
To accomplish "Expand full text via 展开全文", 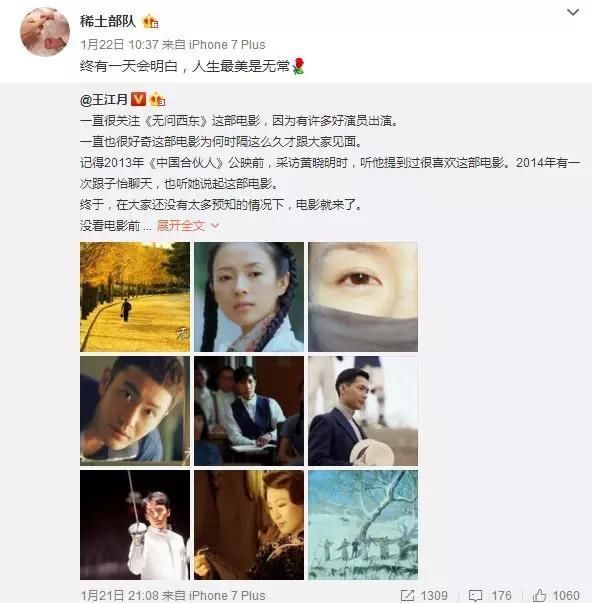I will tap(180, 225).
